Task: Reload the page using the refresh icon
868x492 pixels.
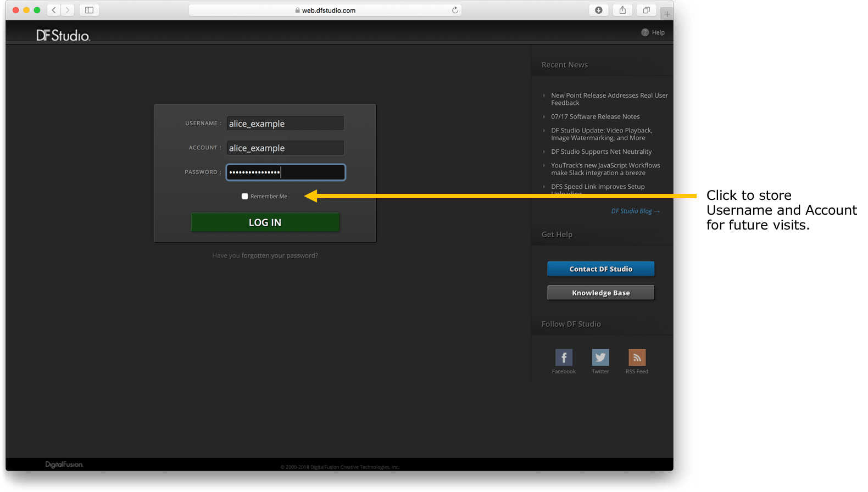Action: click(x=455, y=10)
